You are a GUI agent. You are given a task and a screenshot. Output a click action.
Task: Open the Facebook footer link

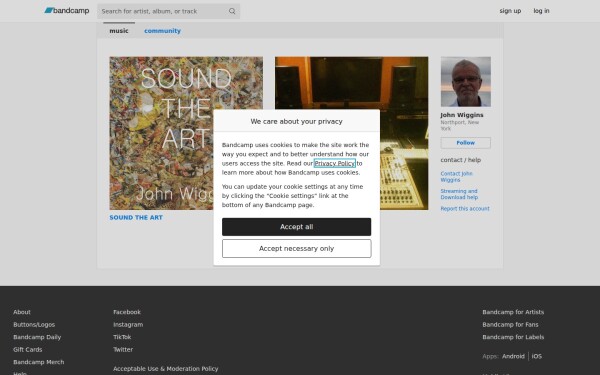[127, 312]
